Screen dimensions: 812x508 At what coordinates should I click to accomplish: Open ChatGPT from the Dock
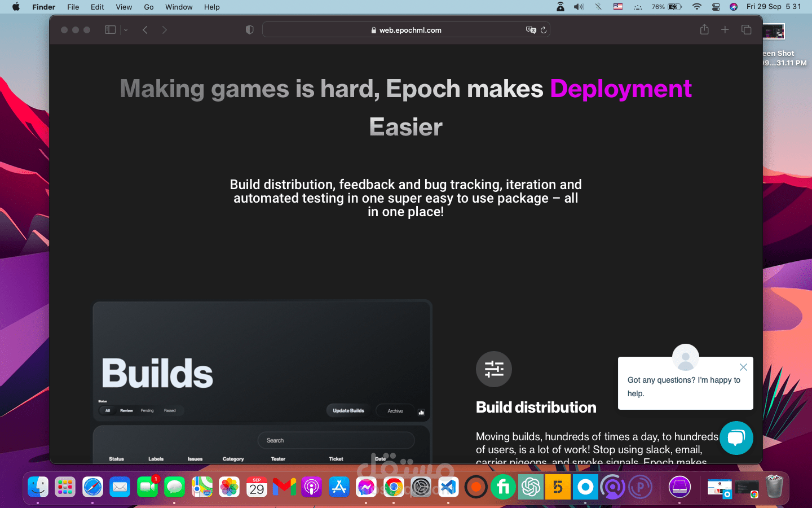531,487
